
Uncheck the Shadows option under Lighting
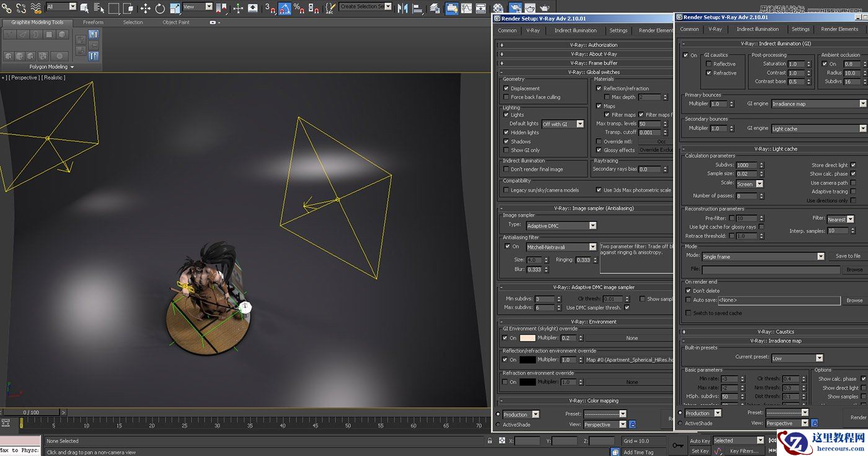coord(507,141)
